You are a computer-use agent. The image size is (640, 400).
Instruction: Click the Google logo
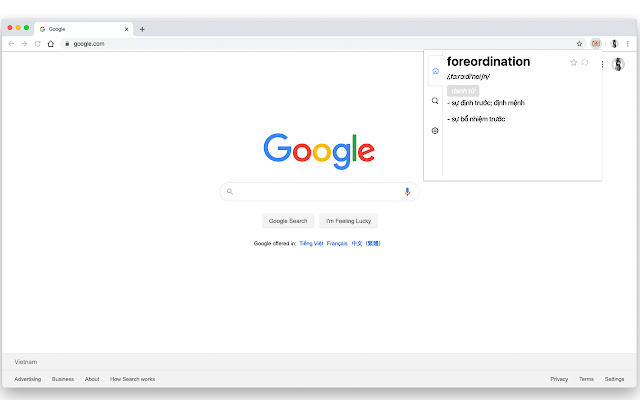coord(319,151)
